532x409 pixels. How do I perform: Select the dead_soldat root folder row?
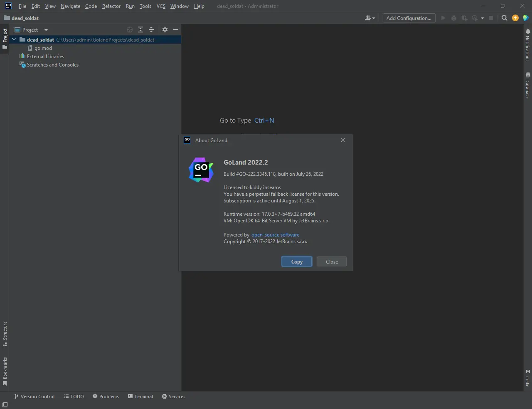click(95, 40)
